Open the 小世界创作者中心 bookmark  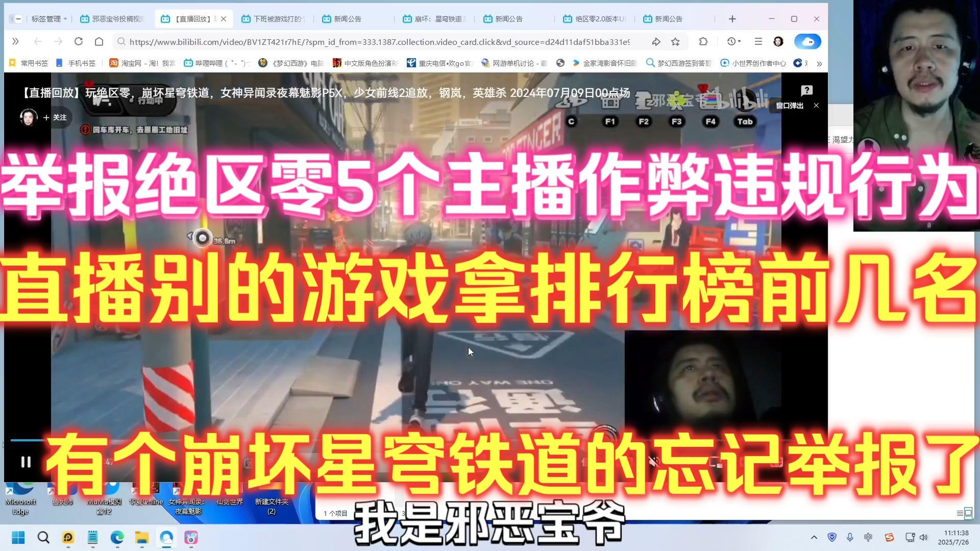[753, 63]
